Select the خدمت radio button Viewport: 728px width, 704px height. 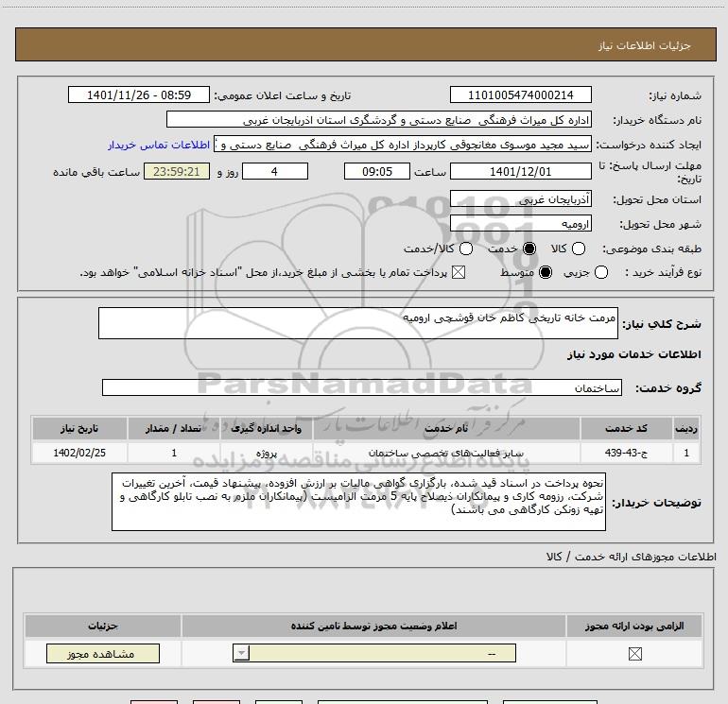(529, 249)
